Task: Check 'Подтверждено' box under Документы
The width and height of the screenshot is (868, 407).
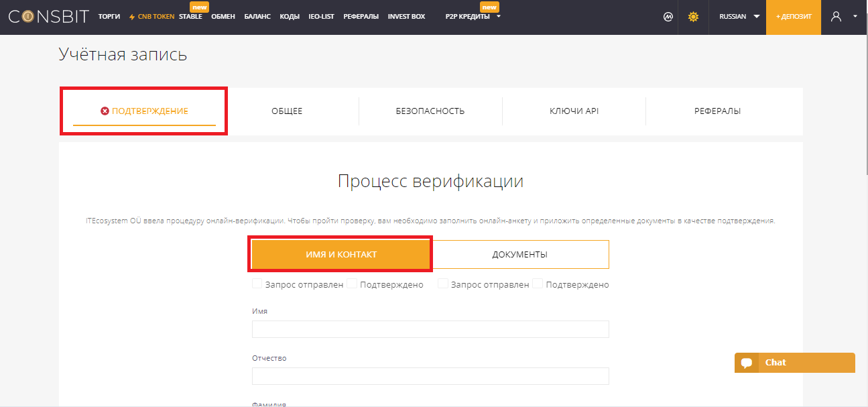Action: (x=538, y=284)
